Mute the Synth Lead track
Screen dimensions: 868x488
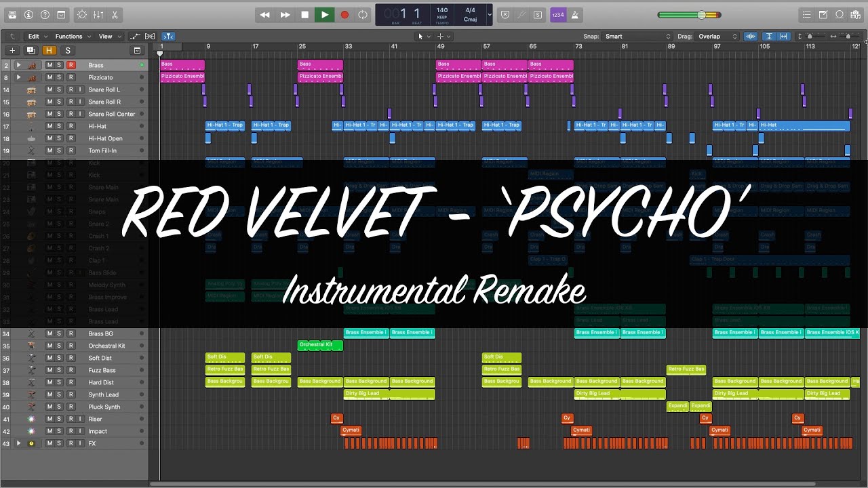pos(49,394)
